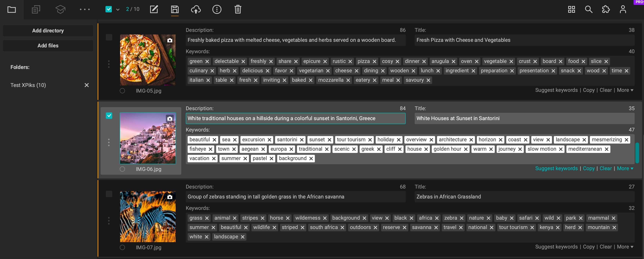The width and height of the screenshot is (644, 259).
Task: Click the trash delete icon in toolbar
Action: (238, 10)
